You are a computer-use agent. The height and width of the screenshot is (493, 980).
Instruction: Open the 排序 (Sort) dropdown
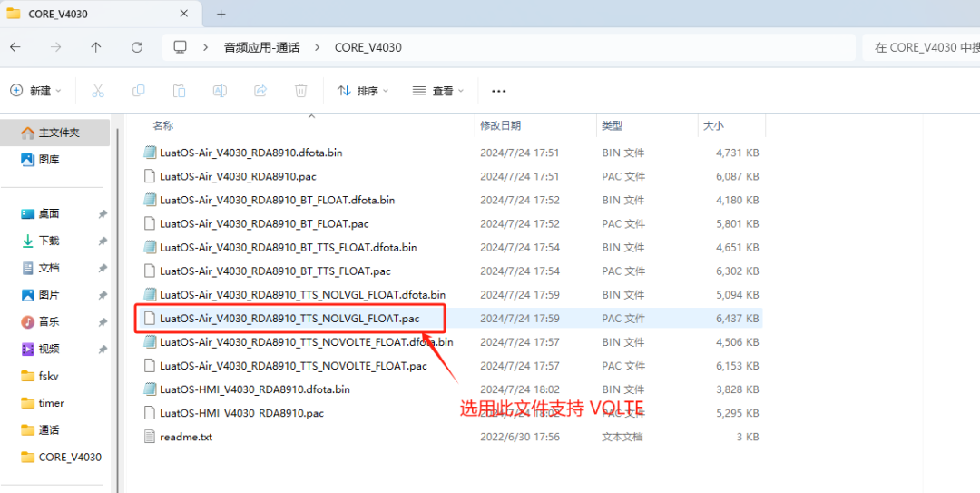[363, 91]
